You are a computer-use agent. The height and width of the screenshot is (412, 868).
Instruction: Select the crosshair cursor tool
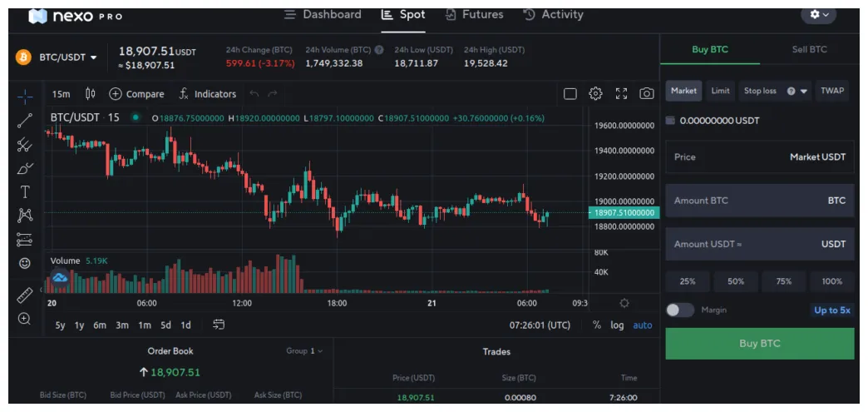(25, 97)
